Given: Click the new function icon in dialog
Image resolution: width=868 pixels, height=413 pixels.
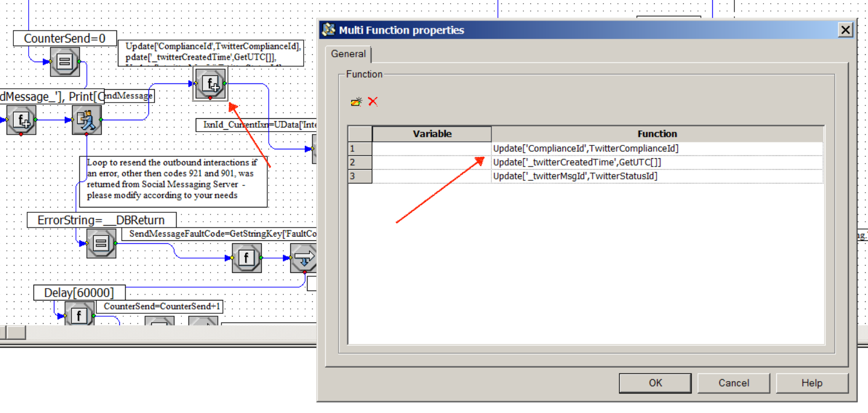Looking at the screenshot, I should click(356, 102).
